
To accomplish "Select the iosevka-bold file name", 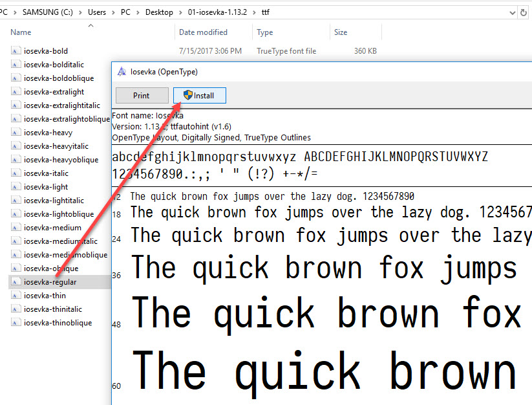I will [46, 51].
